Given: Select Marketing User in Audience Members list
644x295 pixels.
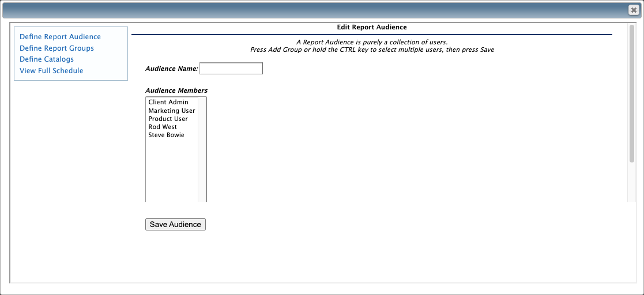Looking at the screenshot, I should 172,111.
